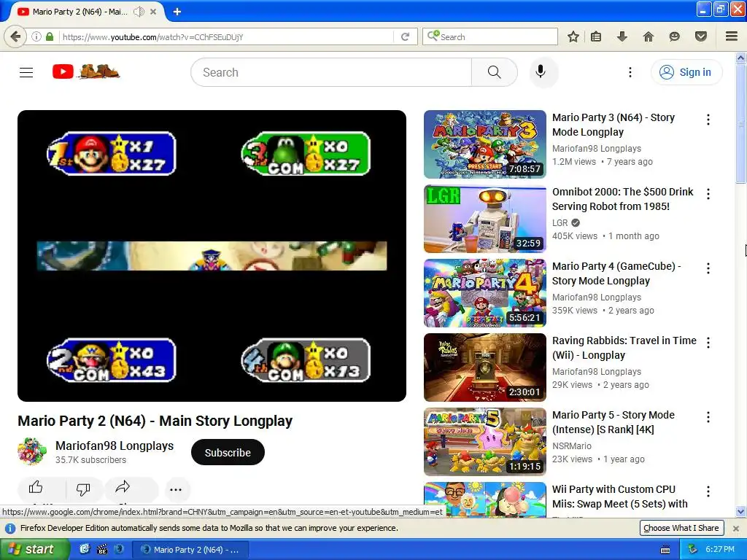Click page scrollbar down arrow
The width and height of the screenshot is (747, 560).
740,512
